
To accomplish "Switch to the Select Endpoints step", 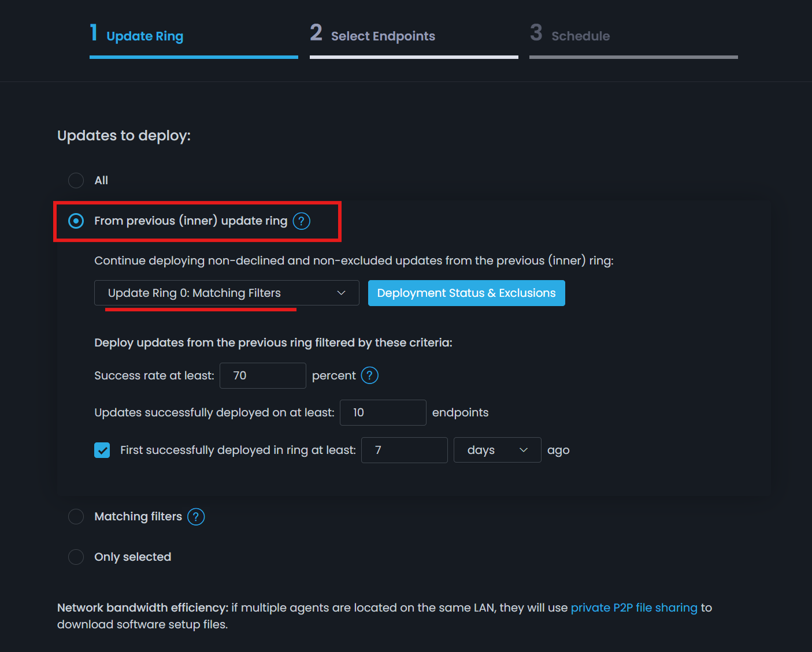I will tap(383, 36).
